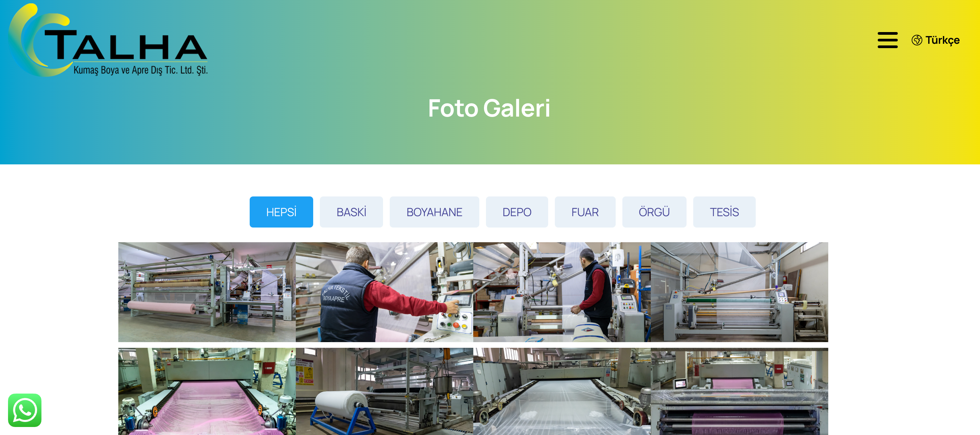Open photo of green fabric roll machine
980x435 pixels.
pos(739,292)
